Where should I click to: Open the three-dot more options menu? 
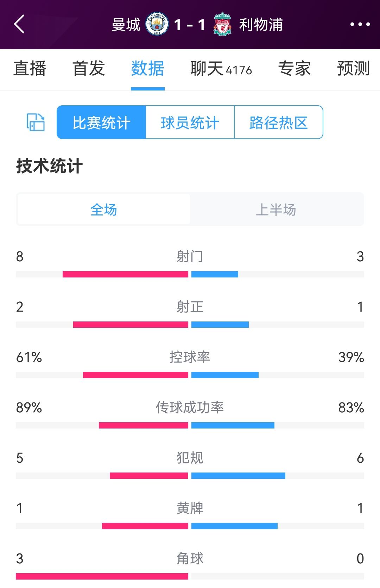360,24
